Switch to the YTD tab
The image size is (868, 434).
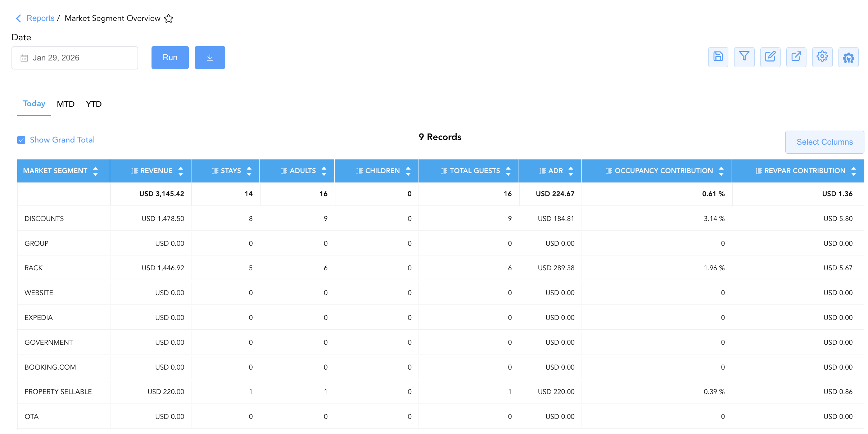94,104
